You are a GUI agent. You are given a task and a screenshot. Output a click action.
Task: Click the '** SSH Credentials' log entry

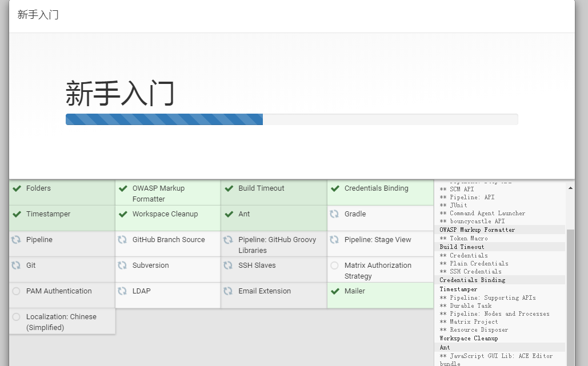[x=470, y=271]
